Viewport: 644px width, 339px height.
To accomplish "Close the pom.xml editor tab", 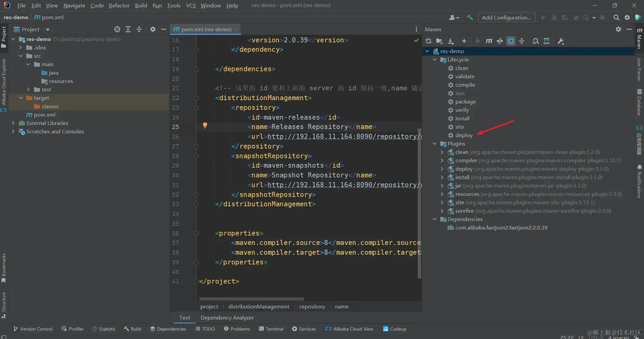I will point(236,29).
